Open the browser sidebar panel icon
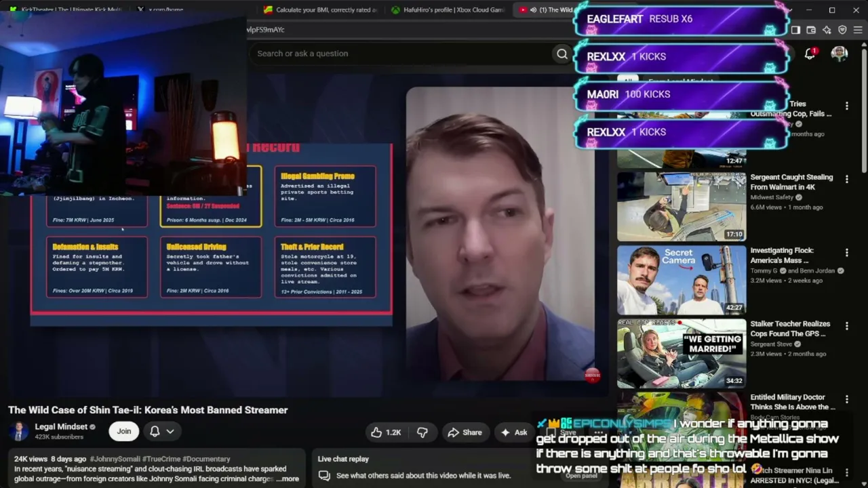Image resolution: width=868 pixels, height=488 pixels. click(795, 30)
